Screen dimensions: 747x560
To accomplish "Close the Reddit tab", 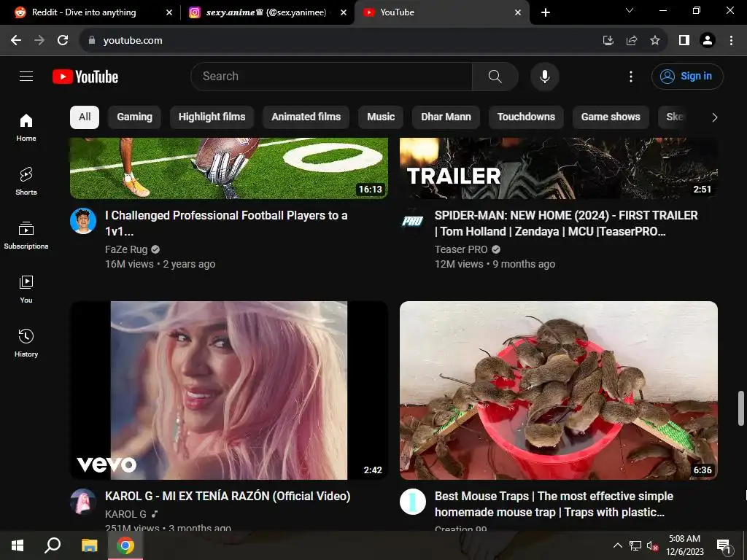I will pos(169,12).
